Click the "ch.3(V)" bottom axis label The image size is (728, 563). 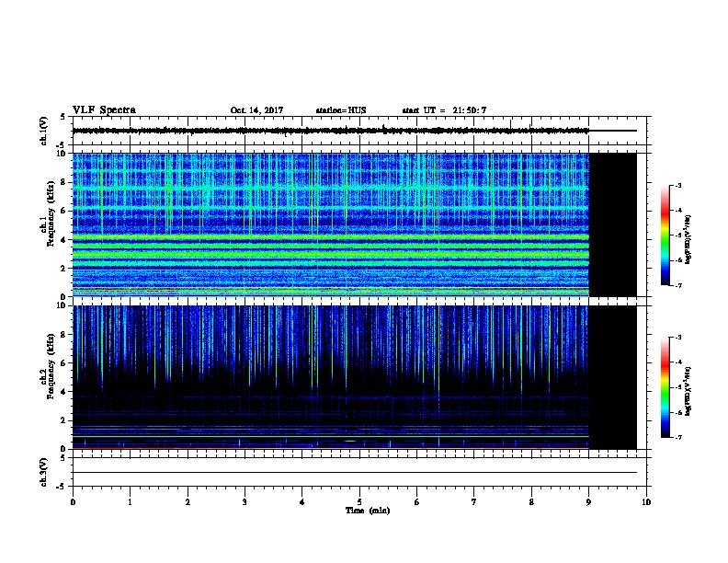point(43,472)
